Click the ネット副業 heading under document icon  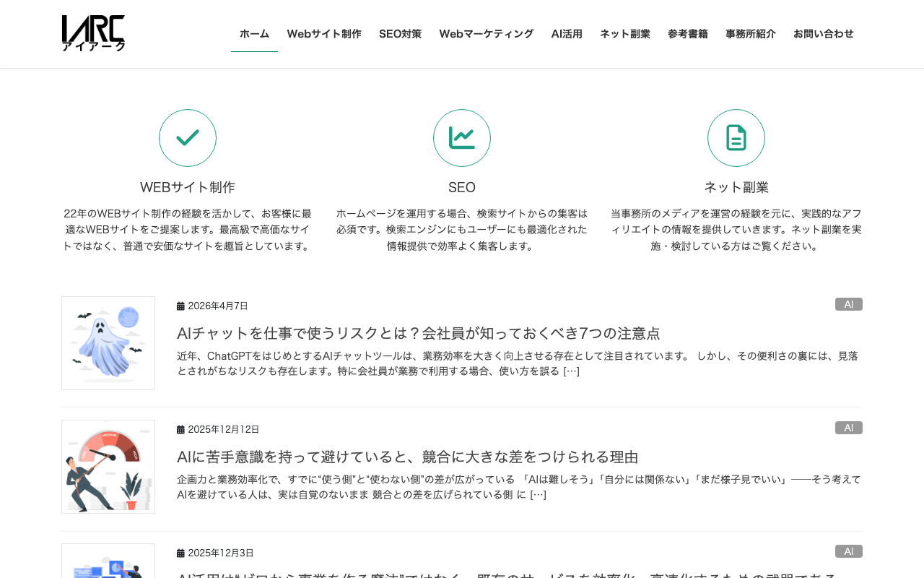[736, 187]
